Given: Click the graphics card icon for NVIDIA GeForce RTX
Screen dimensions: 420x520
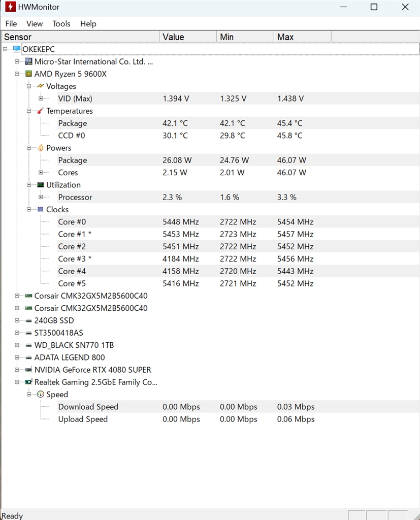Looking at the screenshot, I should click(29, 370).
